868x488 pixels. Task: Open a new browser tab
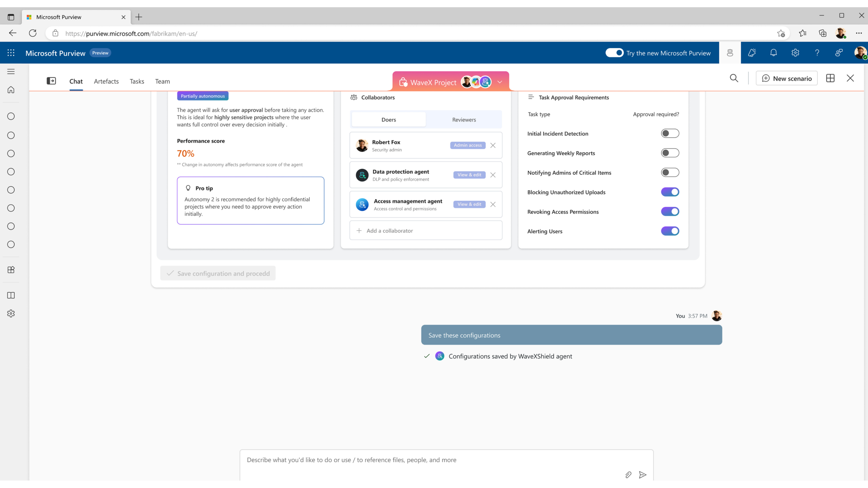point(139,17)
